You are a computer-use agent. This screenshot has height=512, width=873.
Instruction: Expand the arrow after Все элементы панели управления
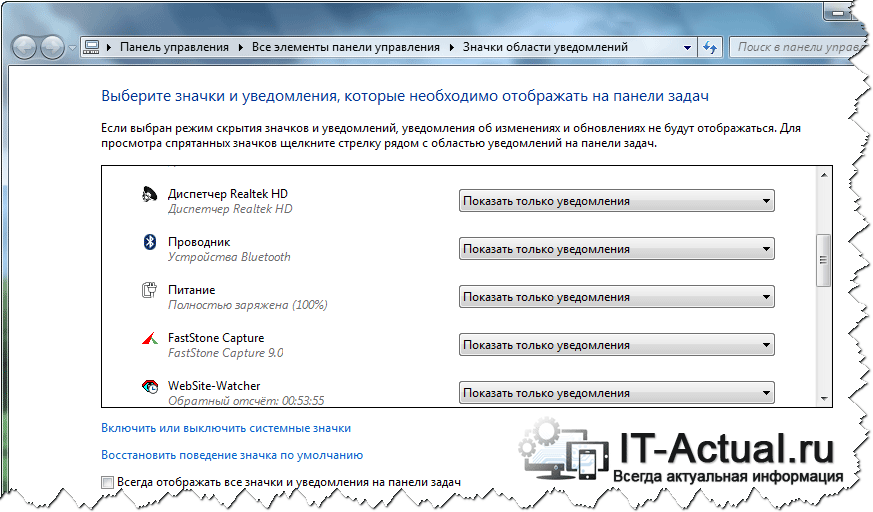click(x=452, y=47)
